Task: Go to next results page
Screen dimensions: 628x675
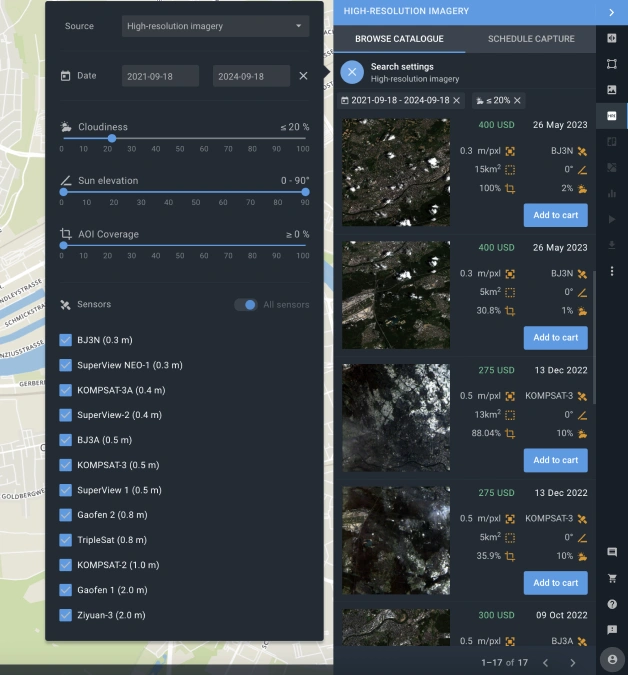Action: pyautogui.click(x=572, y=663)
